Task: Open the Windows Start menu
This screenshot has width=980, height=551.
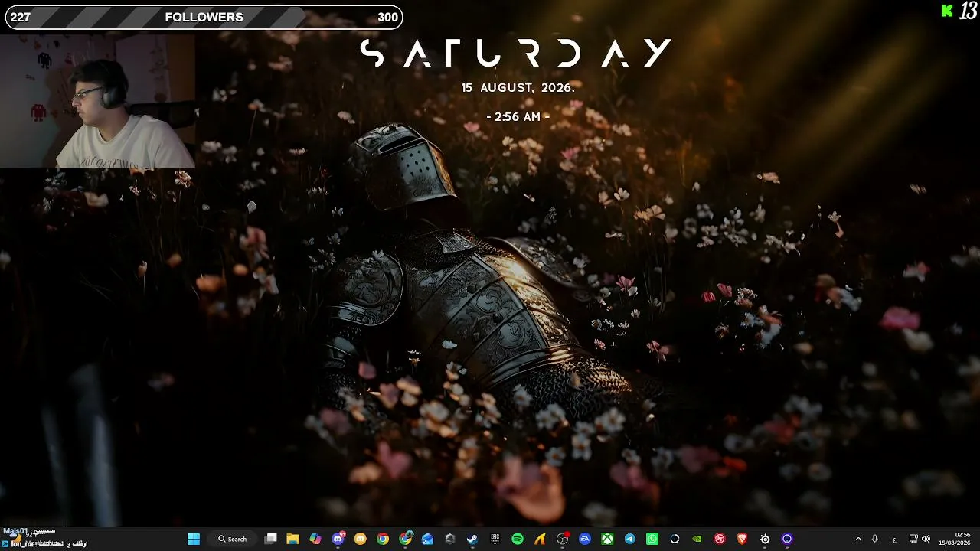Action: [x=194, y=539]
